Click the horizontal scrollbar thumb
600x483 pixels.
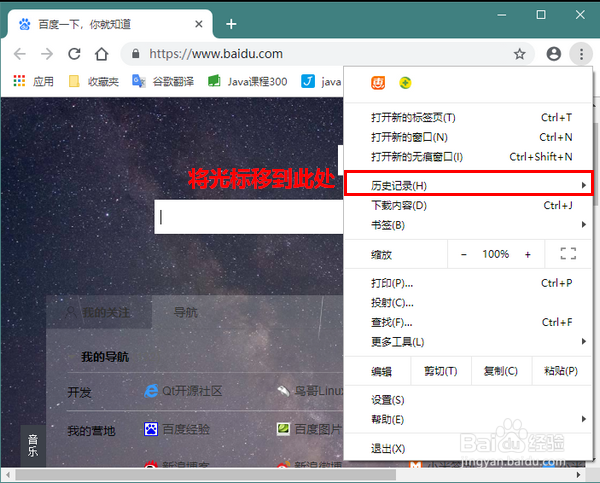click(x=205, y=475)
